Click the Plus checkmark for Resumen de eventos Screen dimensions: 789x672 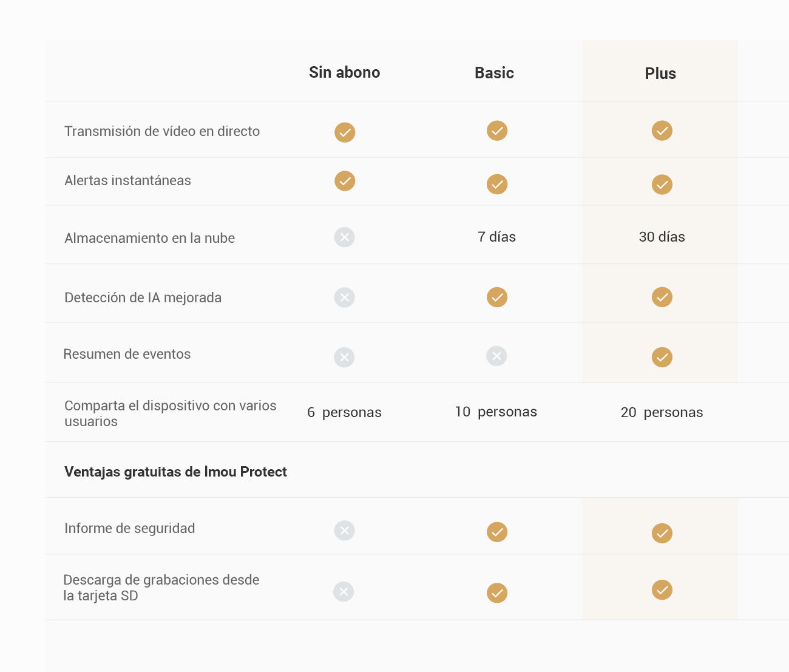pyautogui.click(x=662, y=357)
